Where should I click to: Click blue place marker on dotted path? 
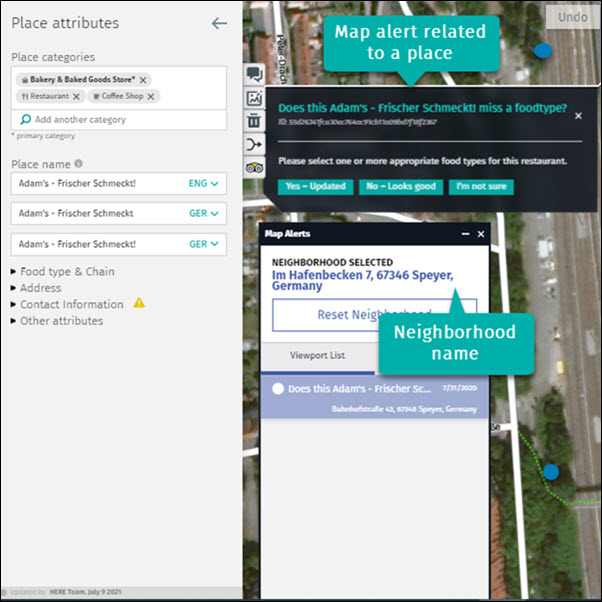tap(551, 472)
